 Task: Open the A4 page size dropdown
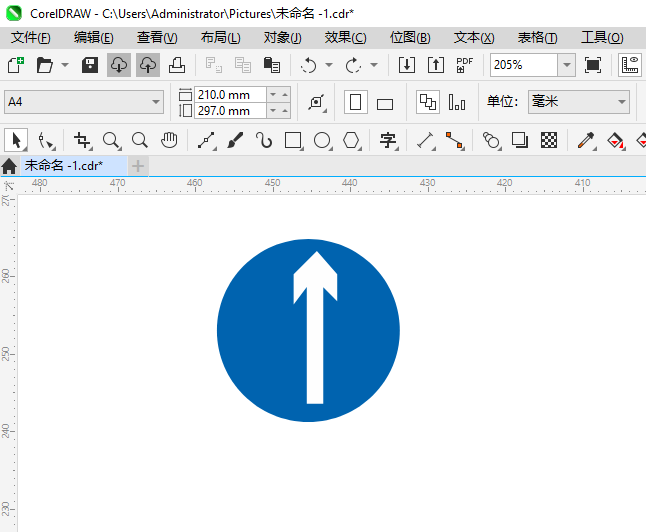(x=84, y=102)
